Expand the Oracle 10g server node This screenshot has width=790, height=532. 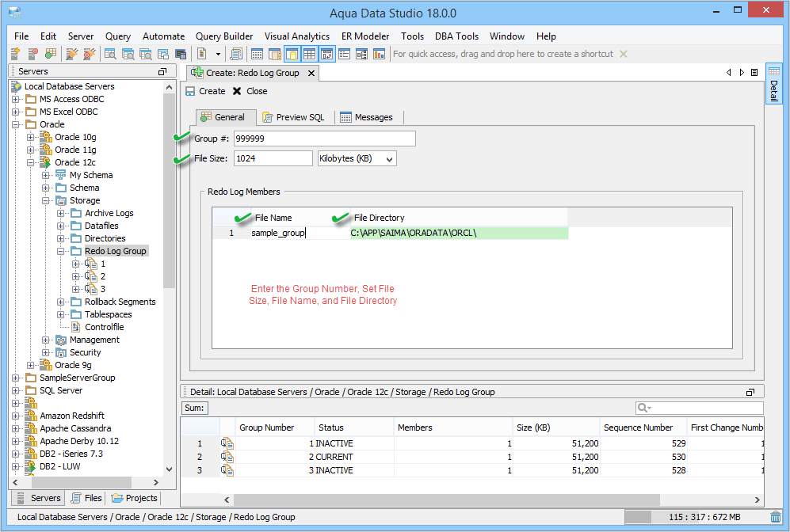point(31,137)
